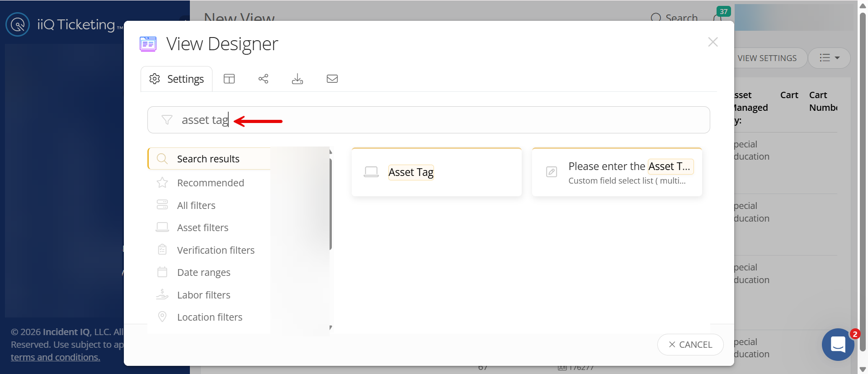Open the chat support bubble

pyautogui.click(x=838, y=345)
